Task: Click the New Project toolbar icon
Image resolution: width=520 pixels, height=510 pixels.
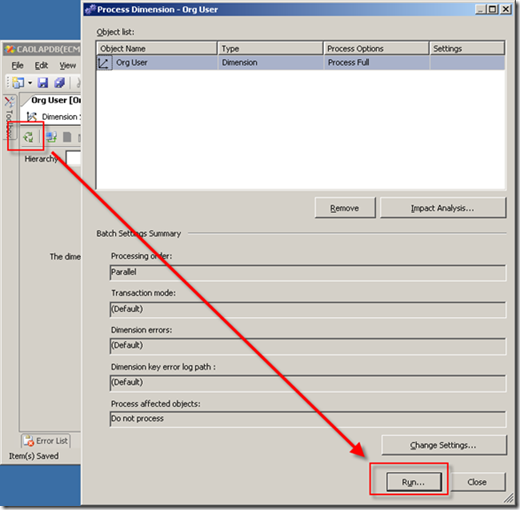Action: tap(18, 82)
